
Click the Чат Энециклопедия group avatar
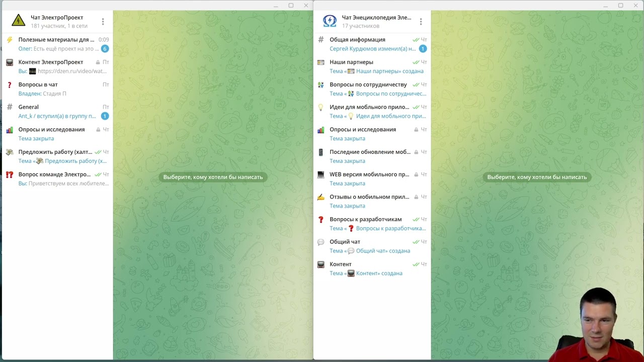coord(330,21)
